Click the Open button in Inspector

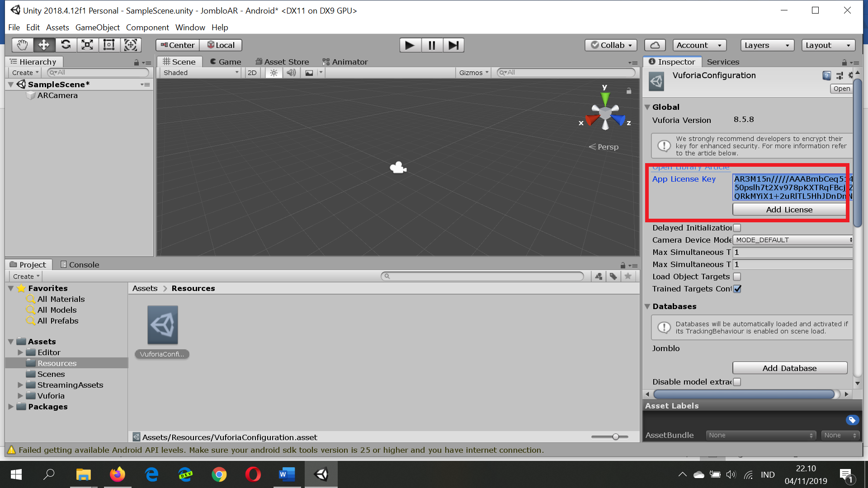pos(841,89)
